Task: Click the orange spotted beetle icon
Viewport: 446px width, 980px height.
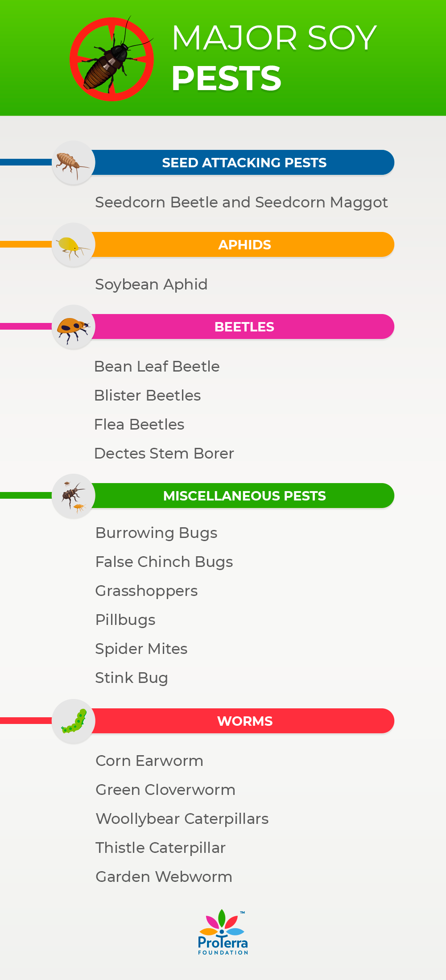Action: (x=74, y=327)
